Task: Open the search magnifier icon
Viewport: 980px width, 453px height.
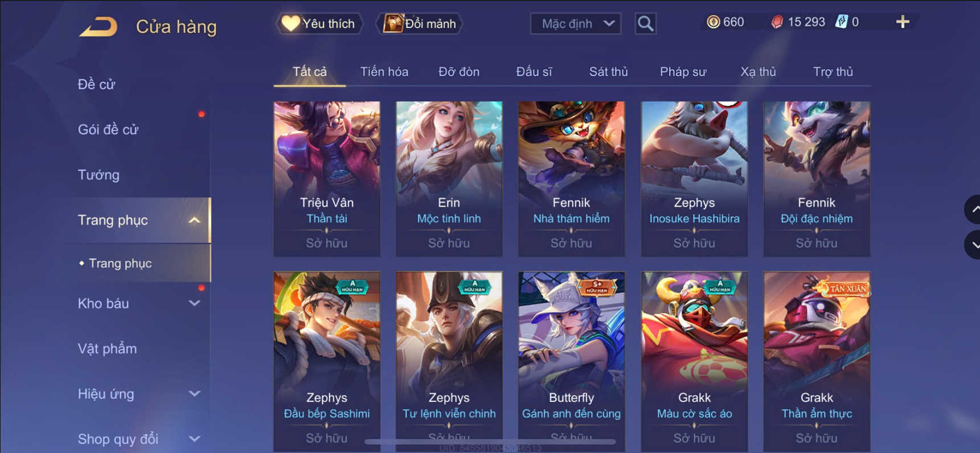Action: pos(645,23)
